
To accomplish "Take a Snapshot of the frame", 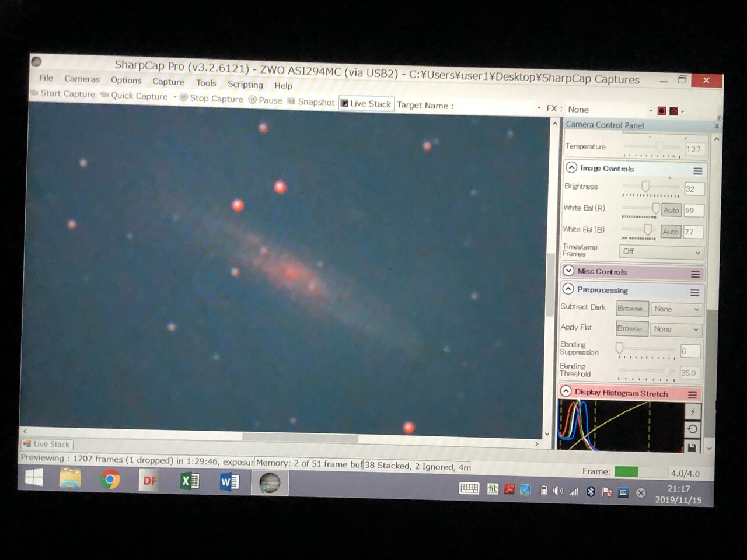I will click(x=311, y=102).
